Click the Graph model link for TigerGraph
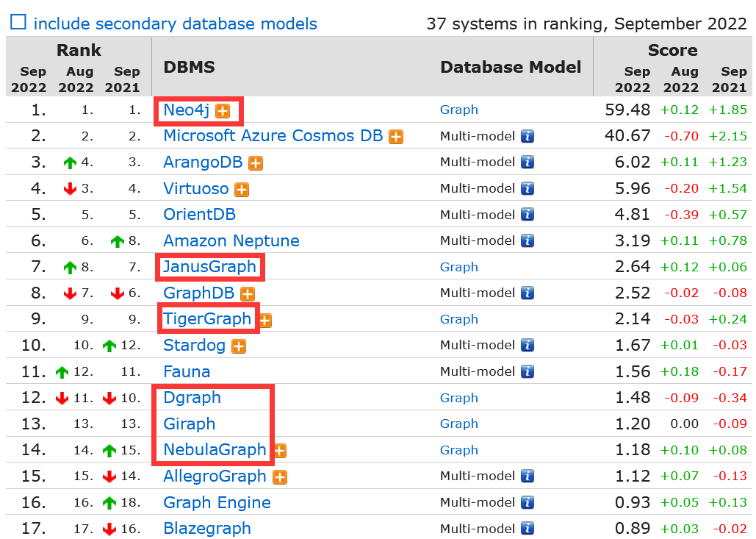756x539 pixels. 458,319
